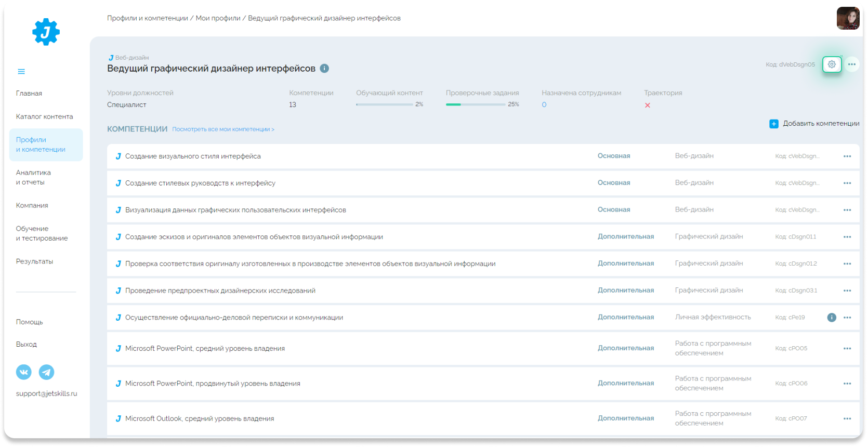The width and height of the screenshot is (868, 447).
Task: Click Мои профили breadcrumb link
Action: pyautogui.click(x=218, y=18)
